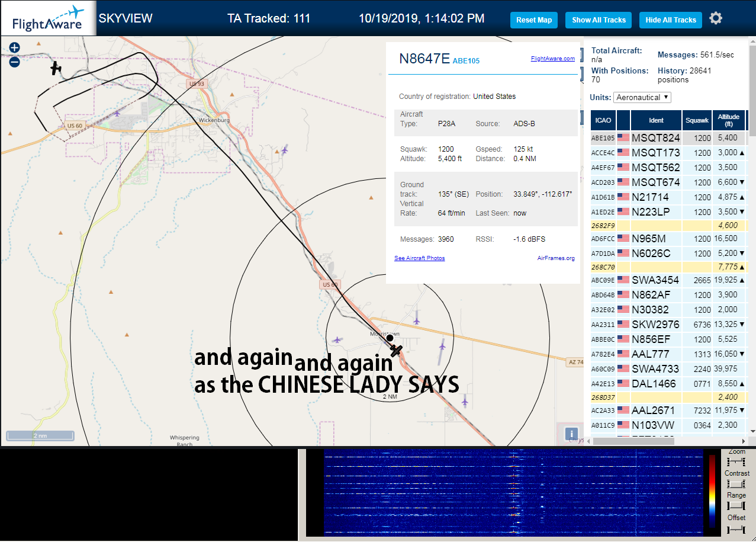756x542 pixels.
Task: Select the N30382 aircraft row
Action: 668,310
